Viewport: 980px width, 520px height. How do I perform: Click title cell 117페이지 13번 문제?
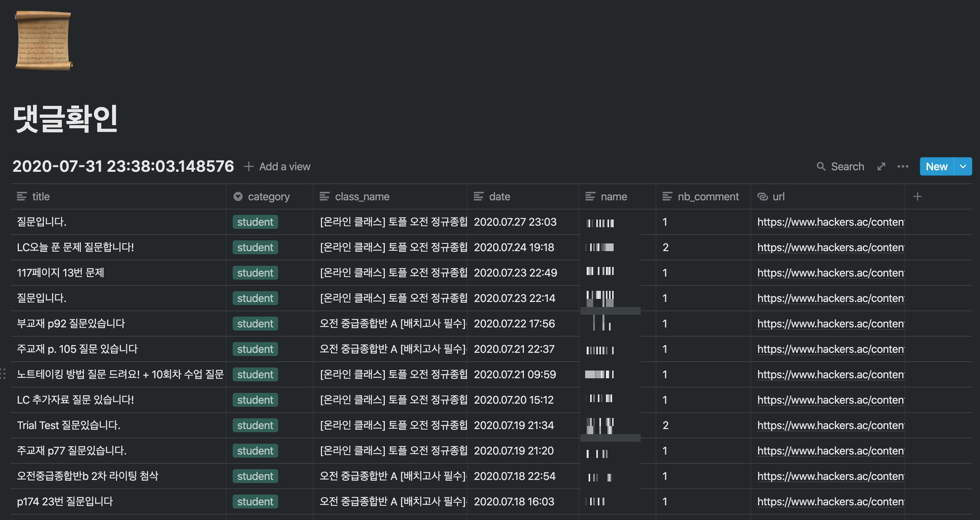click(118, 273)
